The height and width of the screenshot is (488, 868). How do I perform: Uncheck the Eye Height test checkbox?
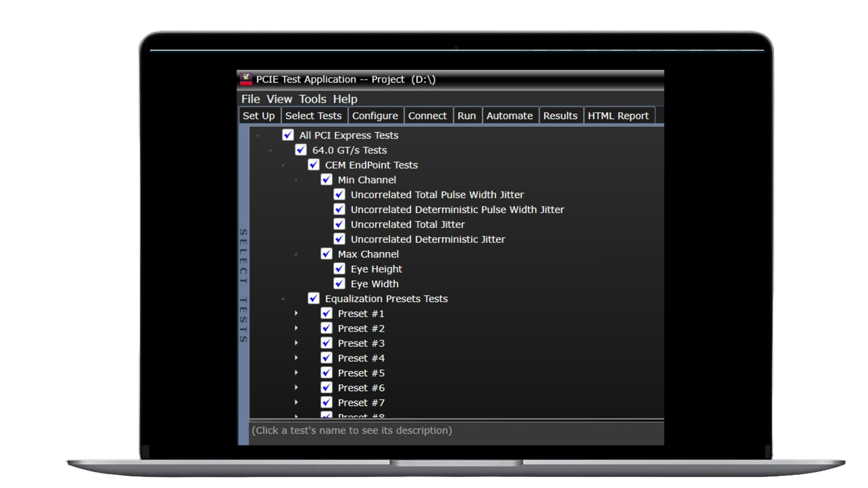pyautogui.click(x=340, y=269)
